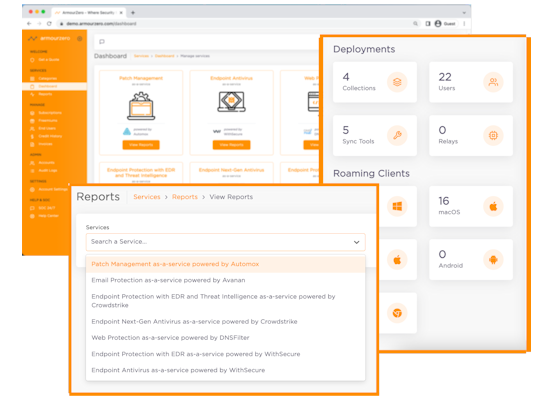Click the Relays chip icon
This screenshot has width=553, height=400.
pos(493,135)
